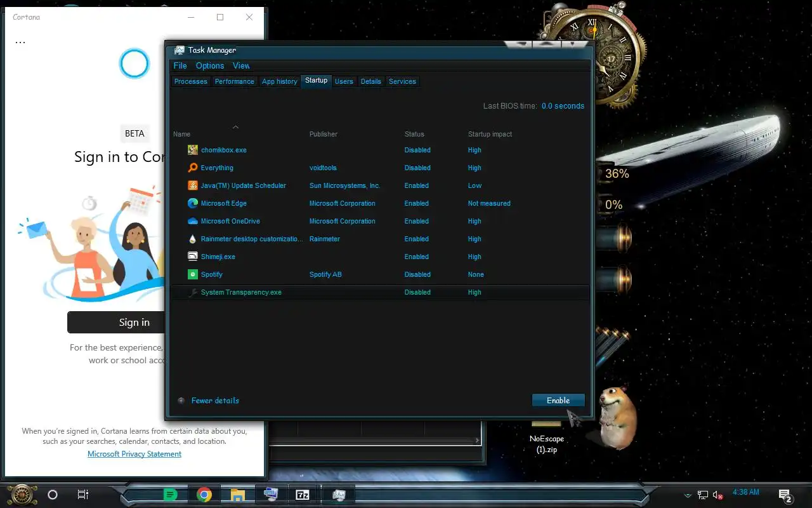The height and width of the screenshot is (508, 812).
Task: Click the Shimeji.exe icon
Action: coord(193,257)
